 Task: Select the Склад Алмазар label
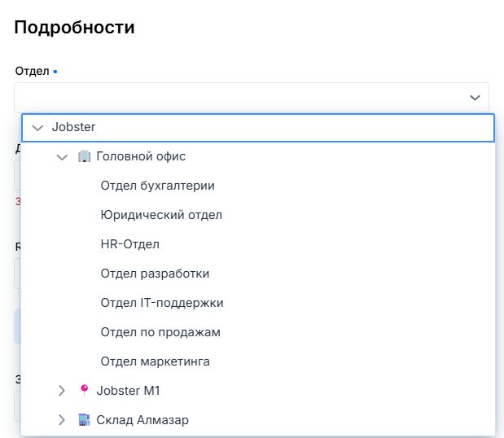(x=142, y=420)
